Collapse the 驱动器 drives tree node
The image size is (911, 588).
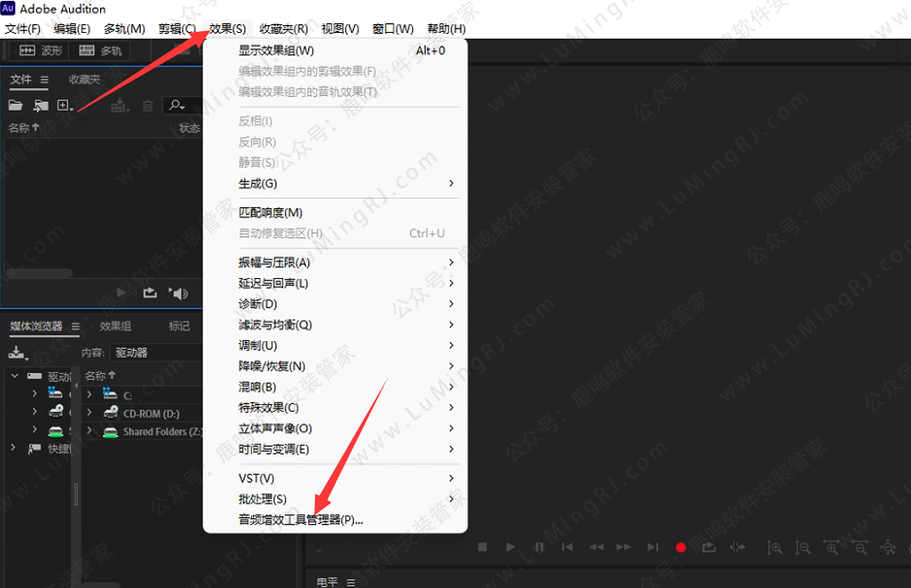point(13,376)
